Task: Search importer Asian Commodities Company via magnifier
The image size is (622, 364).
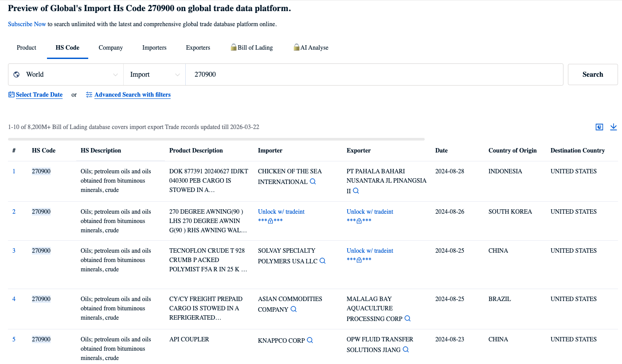Action: click(293, 309)
